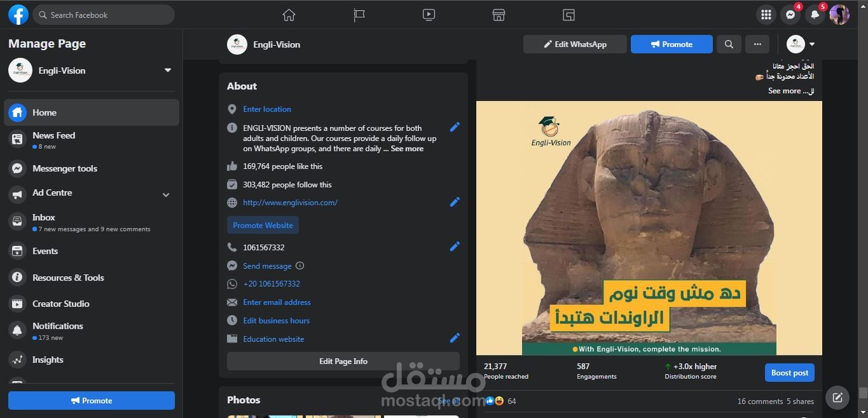Image resolution: width=868 pixels, height=418 pixels.
Task: Click the Promote Website button
Action: coord(263,225)
